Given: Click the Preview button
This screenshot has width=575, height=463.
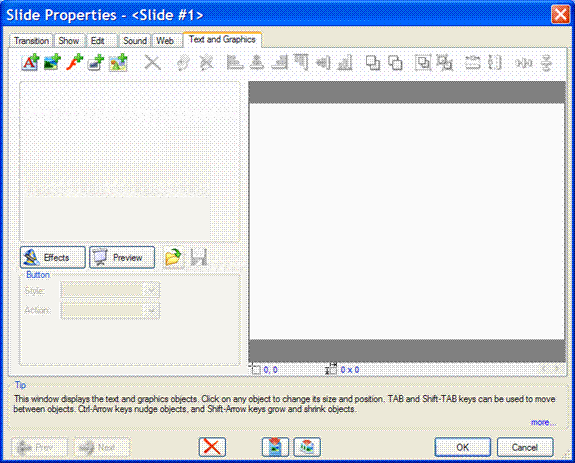Looking at the screenshot, I should coord(122,257).
